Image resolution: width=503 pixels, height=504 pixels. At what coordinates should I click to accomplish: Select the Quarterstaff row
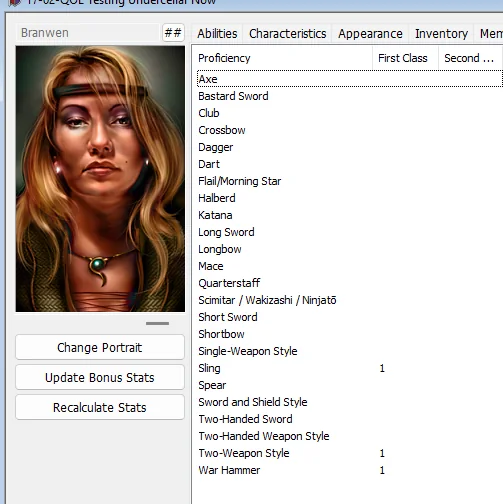(349, 283)
